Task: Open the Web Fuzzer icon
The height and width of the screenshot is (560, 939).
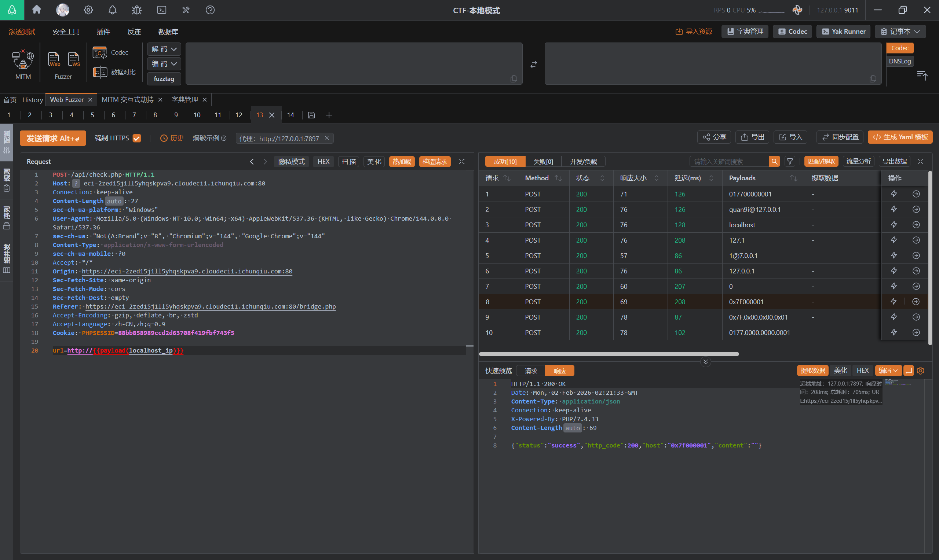Action: click(54, 60)
